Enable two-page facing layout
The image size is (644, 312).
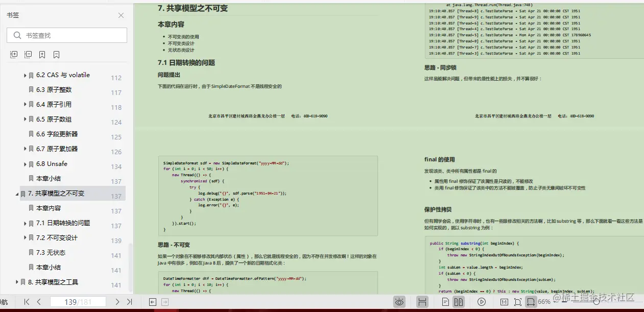click(458, 301)
